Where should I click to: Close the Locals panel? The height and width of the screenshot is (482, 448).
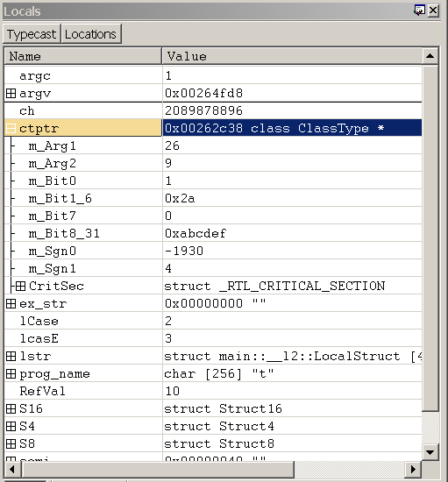click(x=433, y=11)
